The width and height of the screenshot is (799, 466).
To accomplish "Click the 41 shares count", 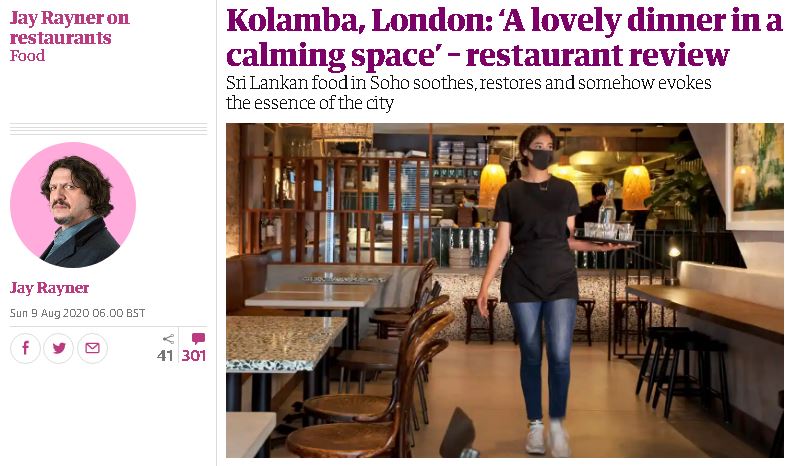I will [x=165, y=355].
